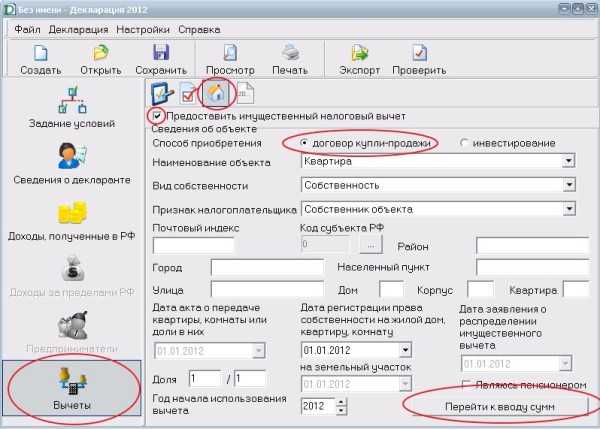Expand the Наименование объекта dropdown
The width and height of the screenshot is (600, 429).
point(569,161)
